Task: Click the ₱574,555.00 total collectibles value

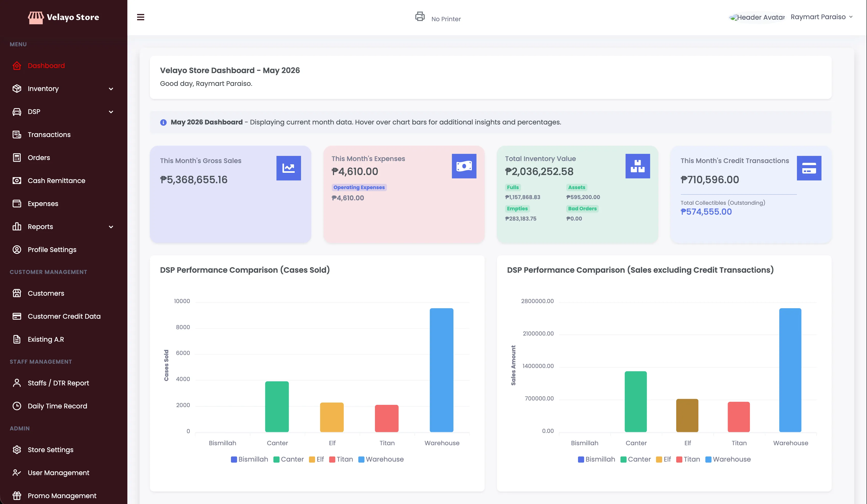Action: tap(706, 212)
